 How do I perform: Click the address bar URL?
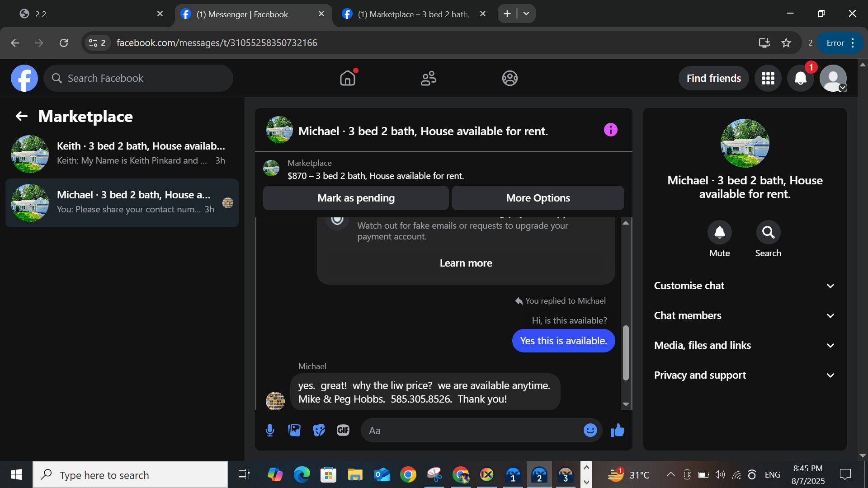point(217,43)
